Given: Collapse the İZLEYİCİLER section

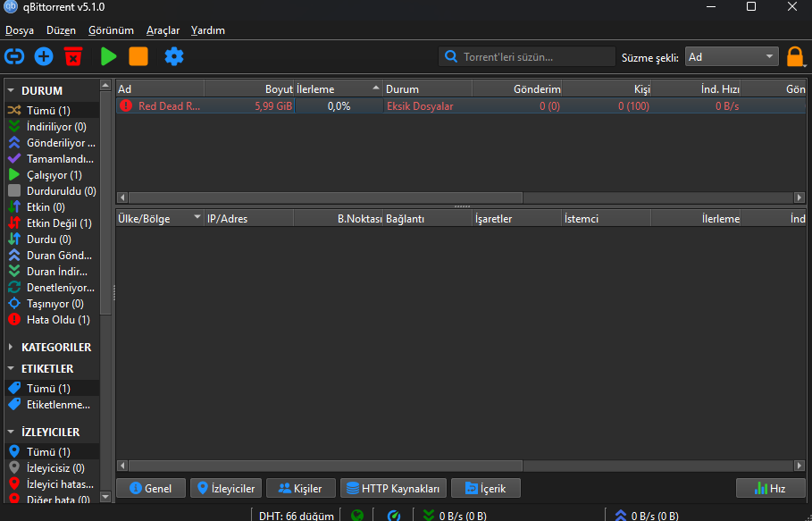Looking at the screenshot, I should tap(11, 432).
